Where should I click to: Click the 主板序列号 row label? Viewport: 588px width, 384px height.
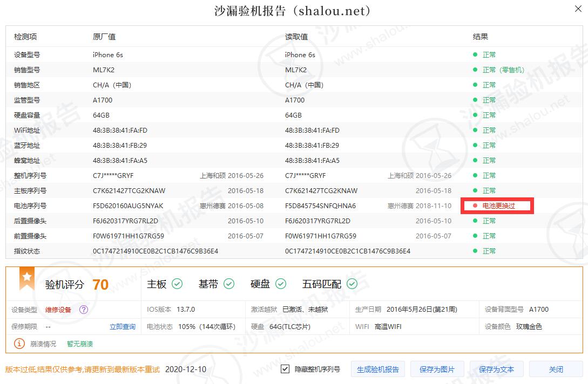tap(30, 191)
